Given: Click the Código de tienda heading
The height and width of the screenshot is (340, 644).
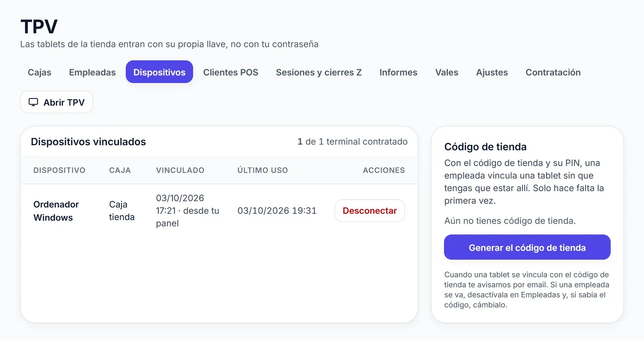Looking at the screenshot, I should (x=485, y=147).
